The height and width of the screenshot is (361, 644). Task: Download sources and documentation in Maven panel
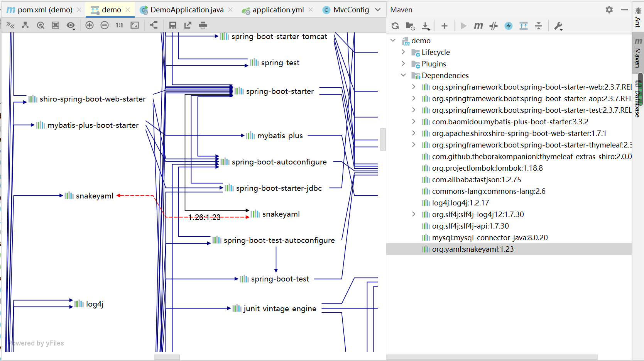(426, 26)
